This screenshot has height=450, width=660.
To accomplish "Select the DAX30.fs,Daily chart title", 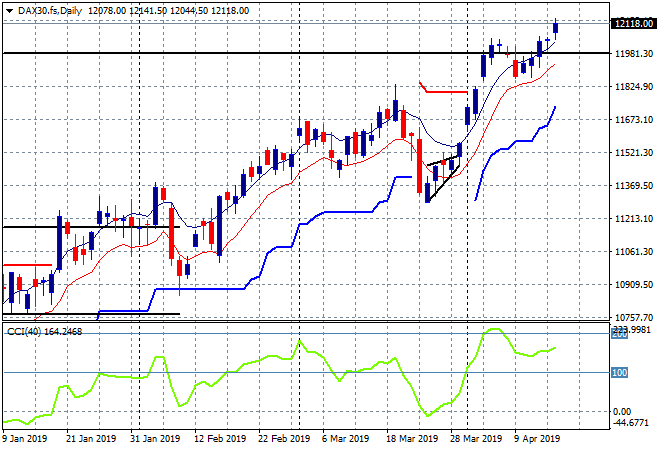I will tap(50, 11).
